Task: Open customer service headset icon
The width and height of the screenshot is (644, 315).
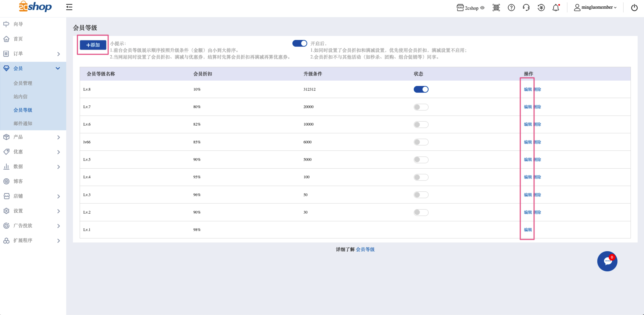Action: pos(526,8)
